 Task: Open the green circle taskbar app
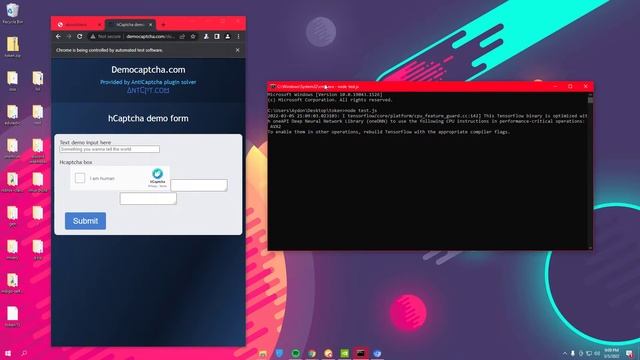pos(296,353)
